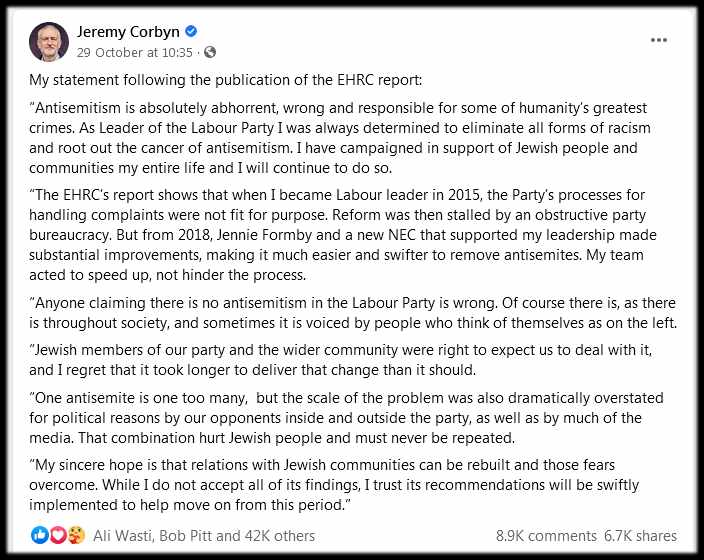Click paragraph beginning 'Anyone claiming there is no antisemitism'
The height and width of the screenshot is (560, 704).
(353, 313)
